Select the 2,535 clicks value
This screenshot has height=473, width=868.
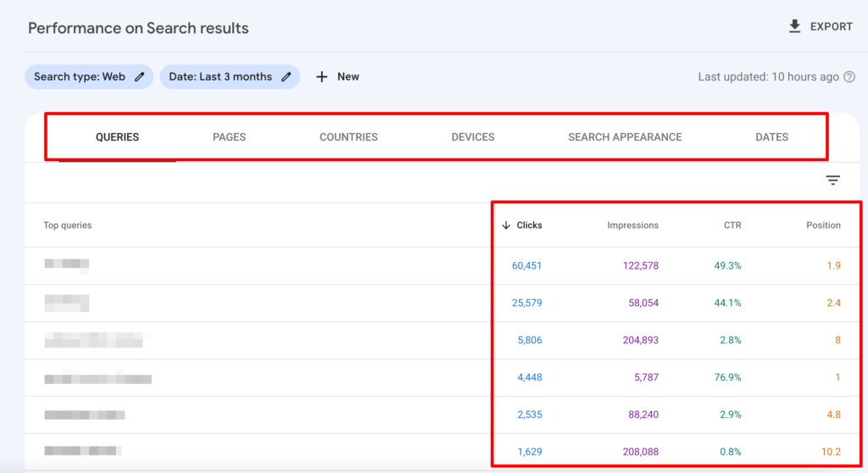[530, 415]
